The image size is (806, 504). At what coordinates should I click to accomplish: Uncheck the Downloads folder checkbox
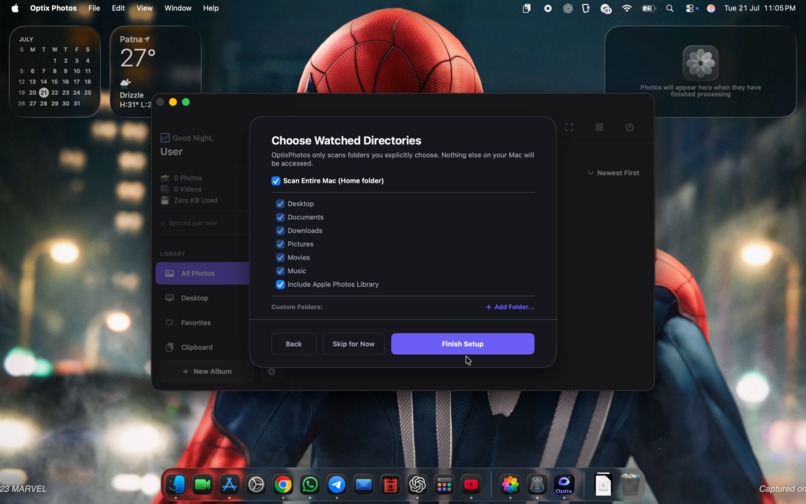(x=280, y=230)
